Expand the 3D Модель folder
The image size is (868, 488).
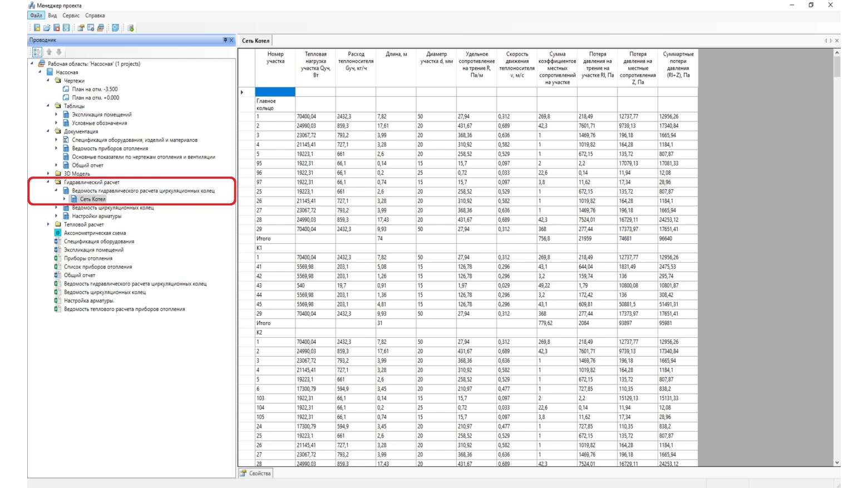click(x=48, y=174)
